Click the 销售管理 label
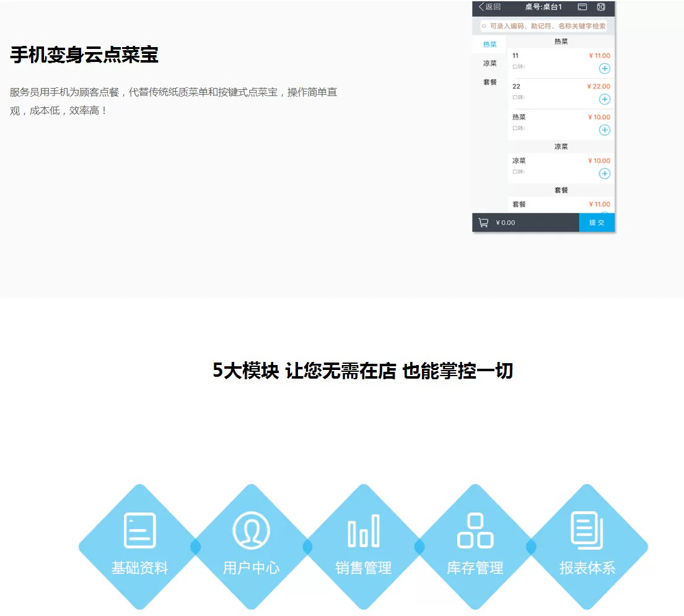This screenshot has width=684, height=616. click(363, 568)
